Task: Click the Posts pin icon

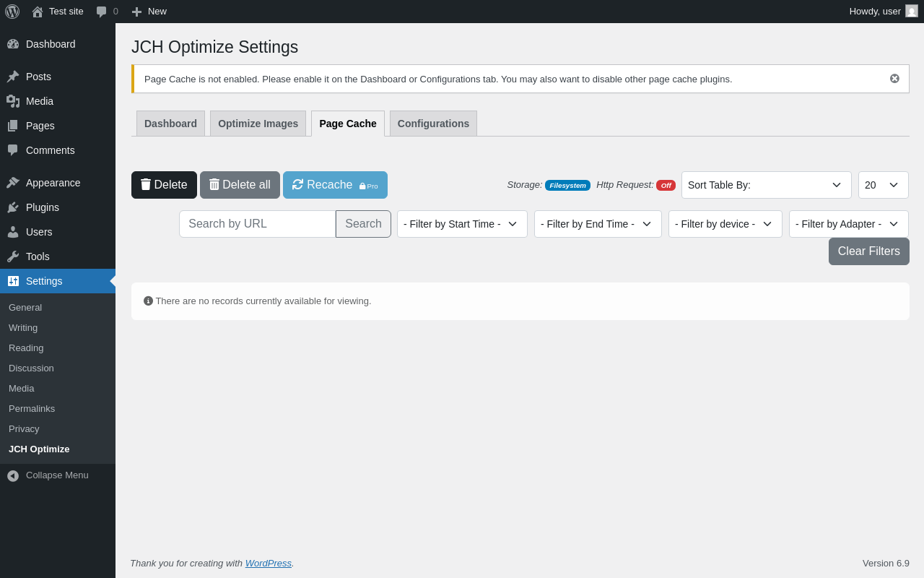Action: click(13, 77)
